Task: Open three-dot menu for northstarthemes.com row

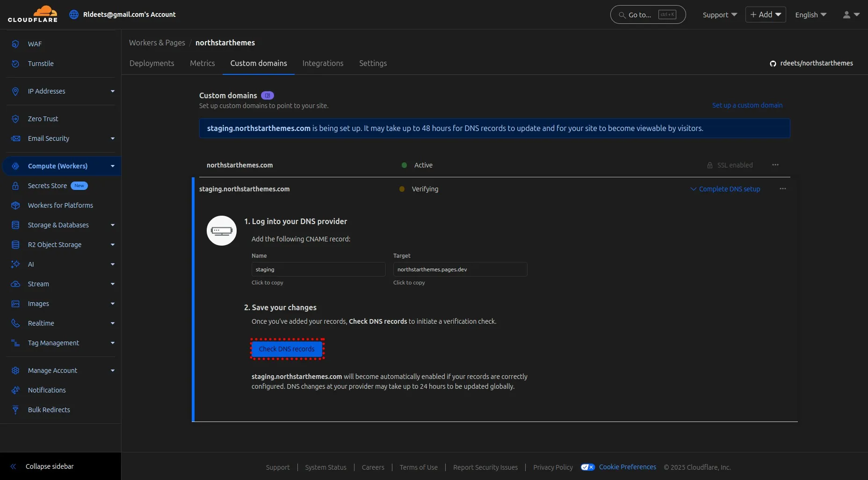Action: (x=775, y=165)
